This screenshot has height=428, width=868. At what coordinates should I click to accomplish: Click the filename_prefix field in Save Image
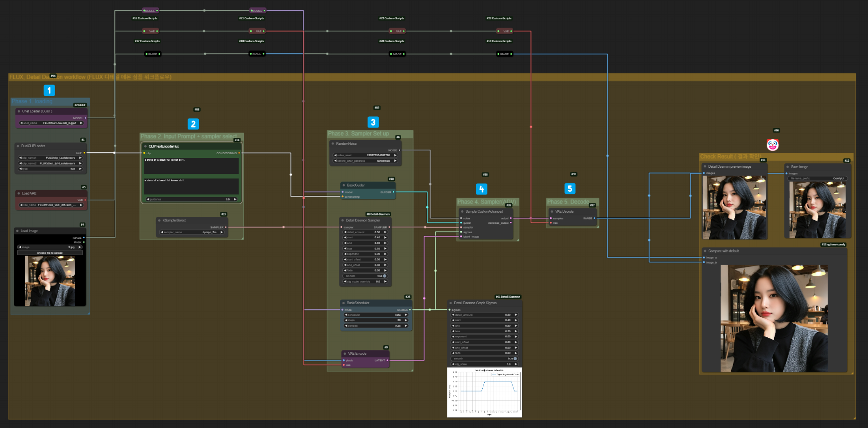[x=817, y=178]
